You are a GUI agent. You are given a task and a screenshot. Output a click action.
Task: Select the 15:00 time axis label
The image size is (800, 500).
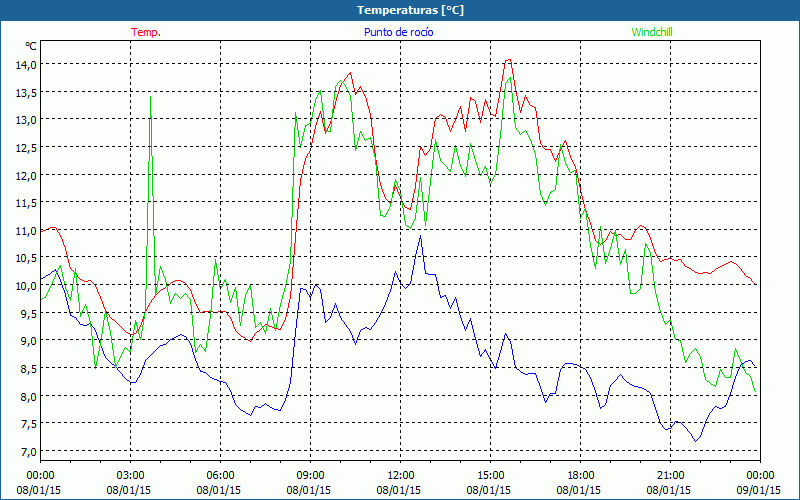[x=490, y=475]
